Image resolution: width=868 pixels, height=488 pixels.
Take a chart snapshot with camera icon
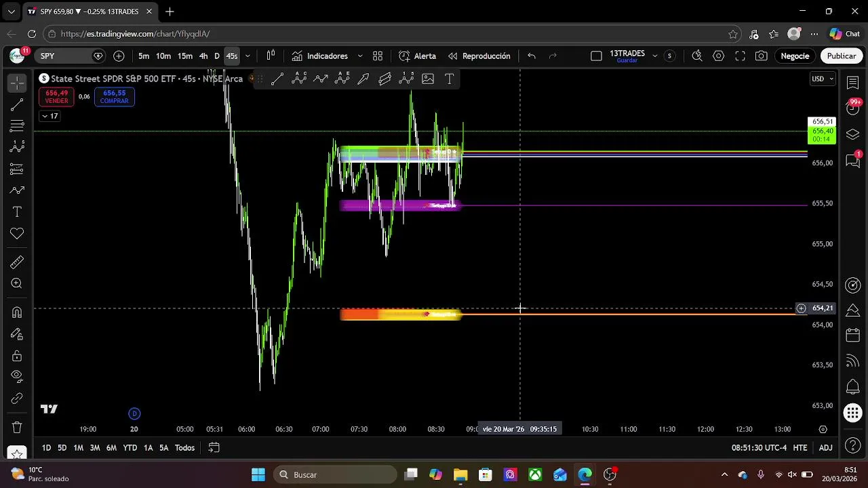(x=762, y=56)
